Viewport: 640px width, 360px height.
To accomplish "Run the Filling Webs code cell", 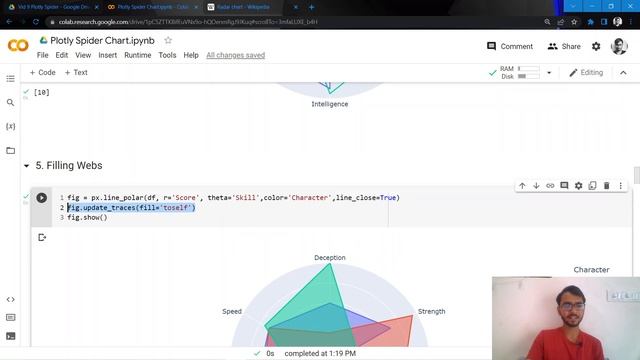I will pyautogui.click(x=42, y=198).
